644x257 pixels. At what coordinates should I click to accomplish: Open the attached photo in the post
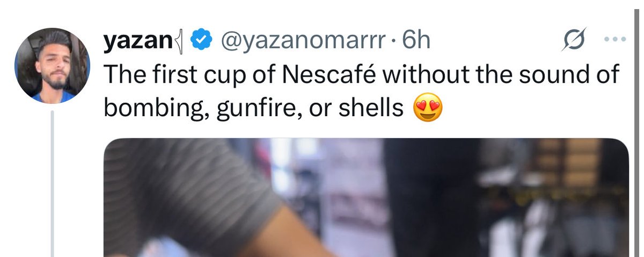pyautogui.click(x=365, y=197)
